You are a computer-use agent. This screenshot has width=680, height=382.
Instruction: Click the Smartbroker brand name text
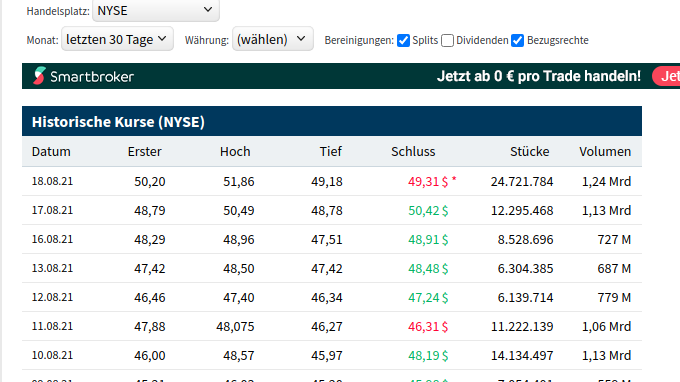[92, 77]
